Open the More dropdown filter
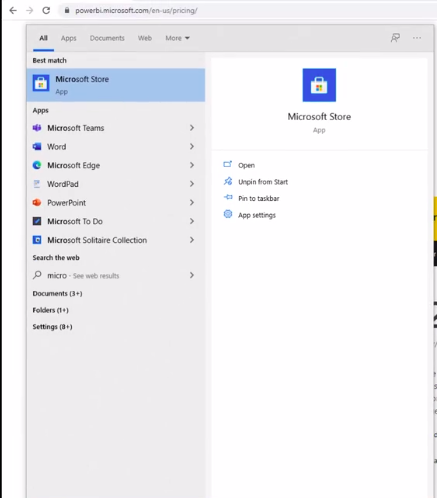Screen dimensions: 437x498 177,38
